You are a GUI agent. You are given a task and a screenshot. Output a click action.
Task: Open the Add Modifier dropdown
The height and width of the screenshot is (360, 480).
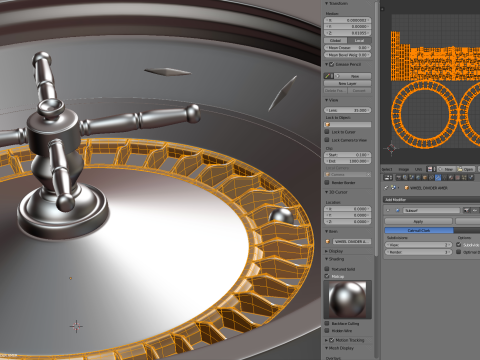[431, 200]
